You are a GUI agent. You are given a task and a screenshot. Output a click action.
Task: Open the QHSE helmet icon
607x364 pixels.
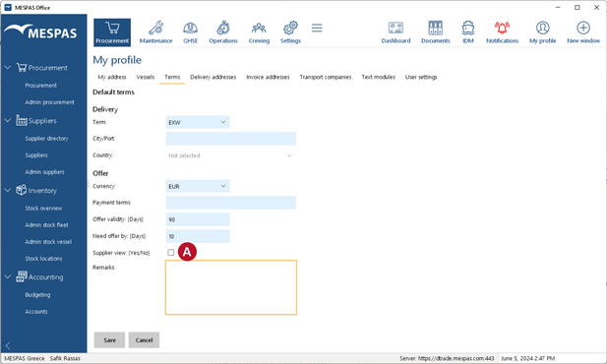tap(191, 29)
